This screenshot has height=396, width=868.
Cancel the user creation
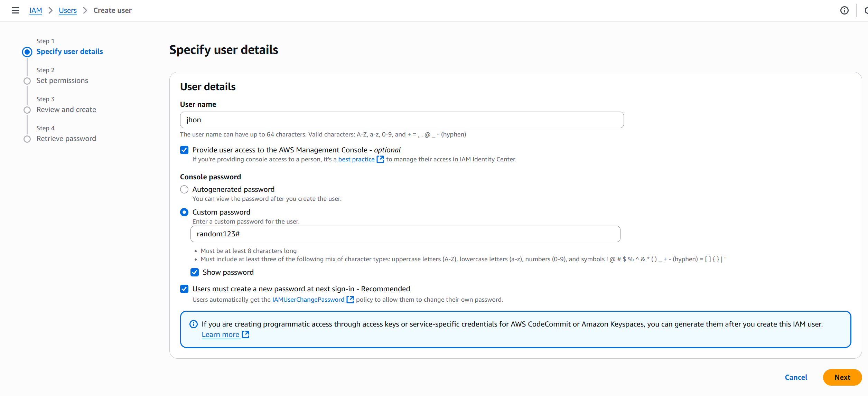(x=796, y=377)
